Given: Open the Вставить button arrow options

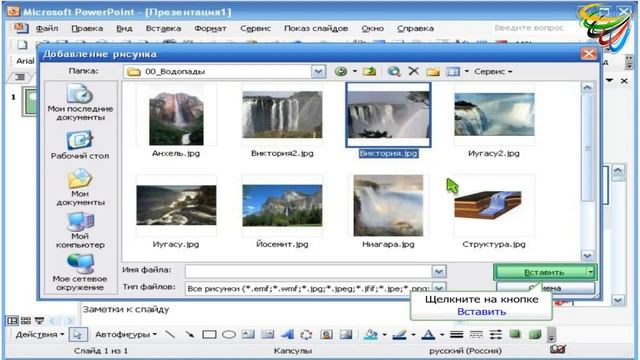Looking at the screenshot, I should pos(590,272).
